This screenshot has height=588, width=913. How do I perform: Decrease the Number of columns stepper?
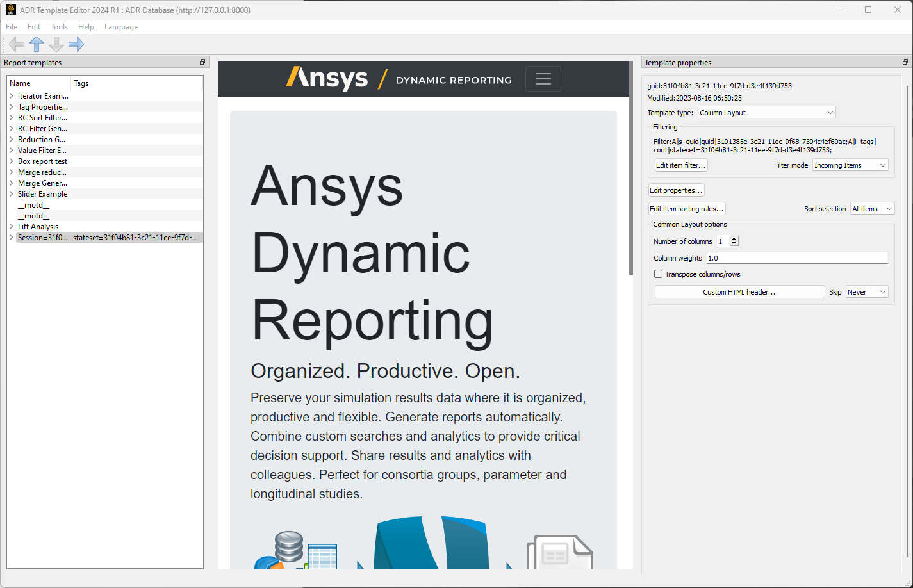coord(734,244)
